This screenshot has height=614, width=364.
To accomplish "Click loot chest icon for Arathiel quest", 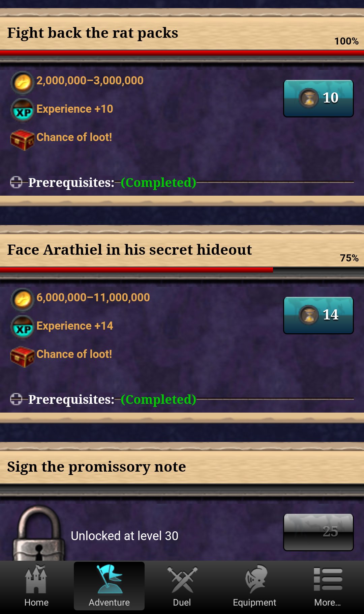I will [22, 356].
